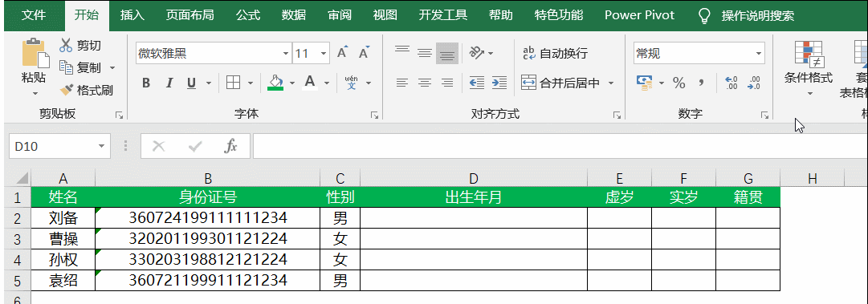Select column D header
The width and height of the screenshot is (868, 304).
click(473, 179)
